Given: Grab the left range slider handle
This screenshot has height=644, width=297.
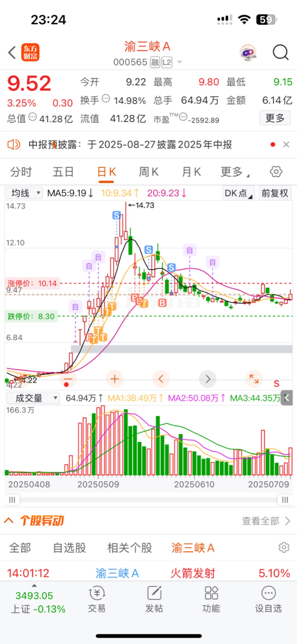Looking at the screenshot, I should pyautogui.click(x=12, y=500).
